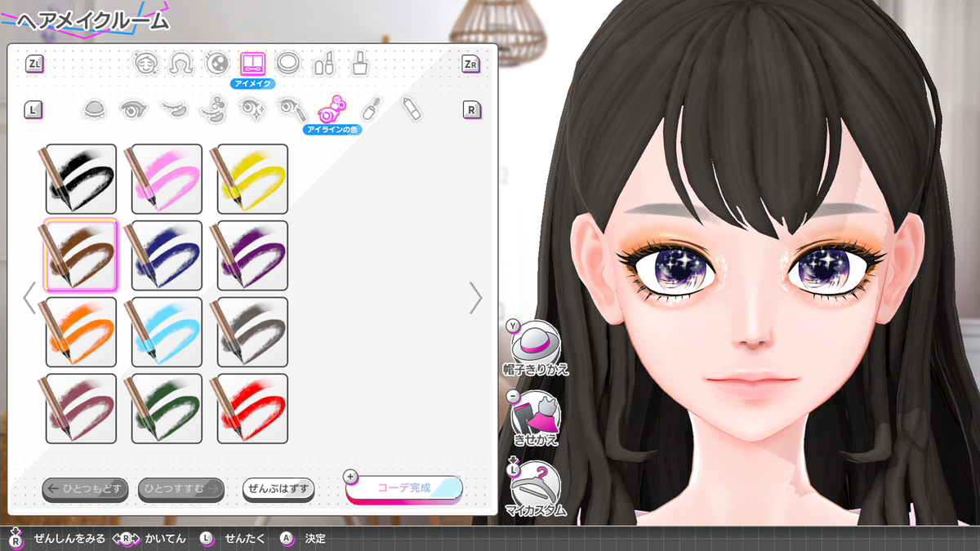Open the きせかえ dress-up icon

pos(535,415)
